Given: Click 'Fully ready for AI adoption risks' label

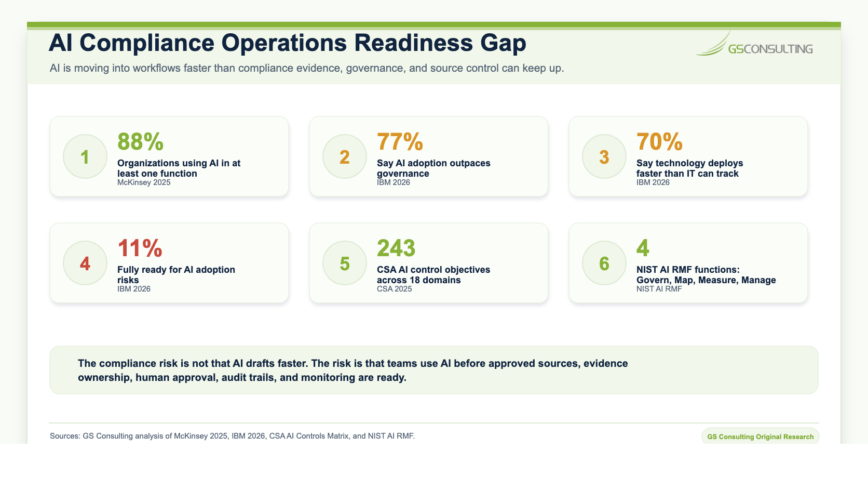Looking at the screenshot, I should pyautogui.click(x=176, y=275).
